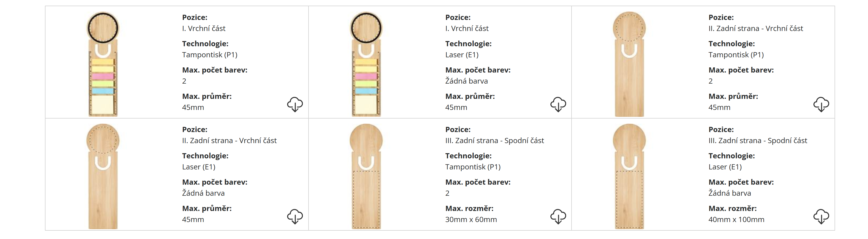Select 'III. Zadní strana - Spodní část' Laser position text

pyautogui.click(x=757, y=141)
